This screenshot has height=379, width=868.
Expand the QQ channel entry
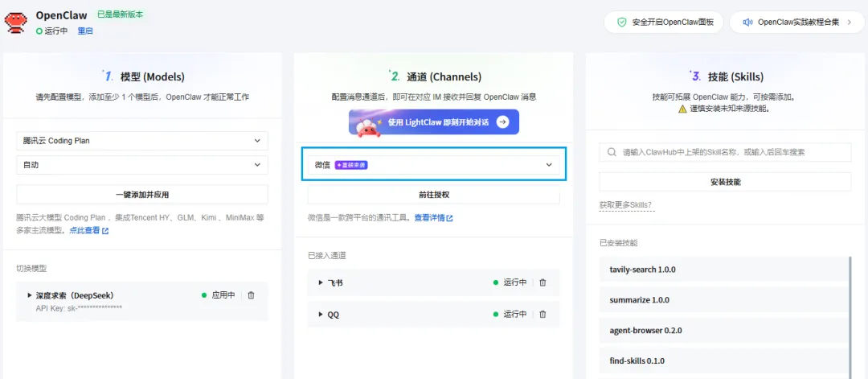pos(321,314)
